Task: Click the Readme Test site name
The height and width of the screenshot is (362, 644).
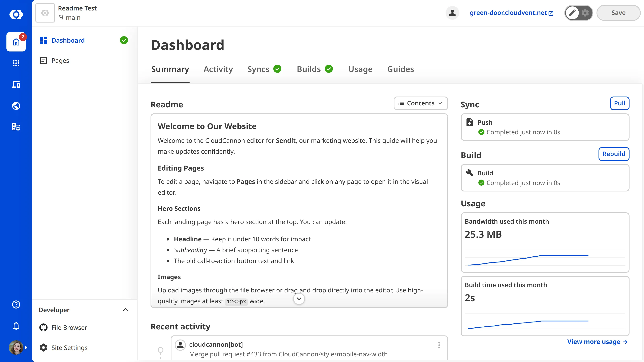Action: pos(77,8)
